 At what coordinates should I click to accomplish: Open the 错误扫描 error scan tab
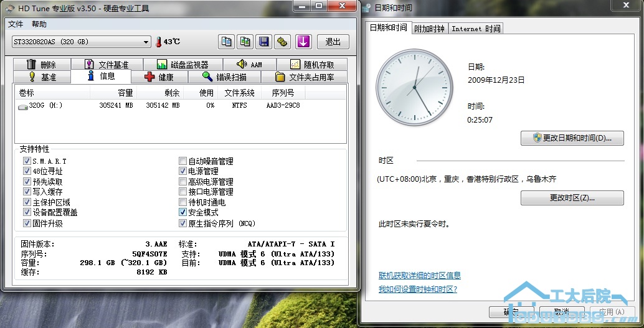[x=225, y=77]
